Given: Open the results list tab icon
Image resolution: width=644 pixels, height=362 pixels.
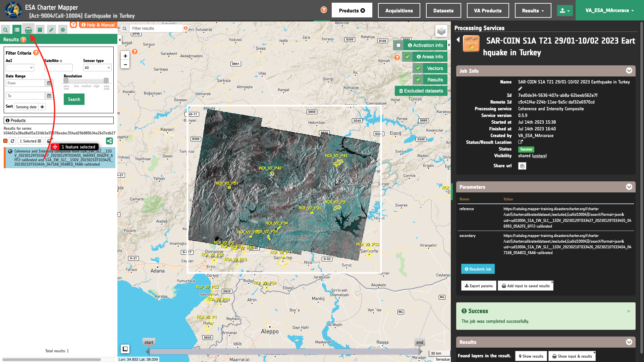Looking at the screenshot, I should (17, 30).
